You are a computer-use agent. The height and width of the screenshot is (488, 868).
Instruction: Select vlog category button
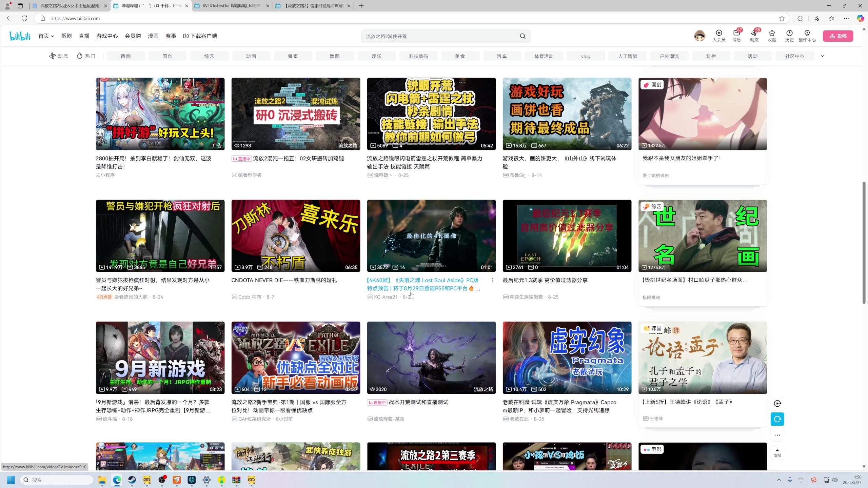[x=586, y=56]
